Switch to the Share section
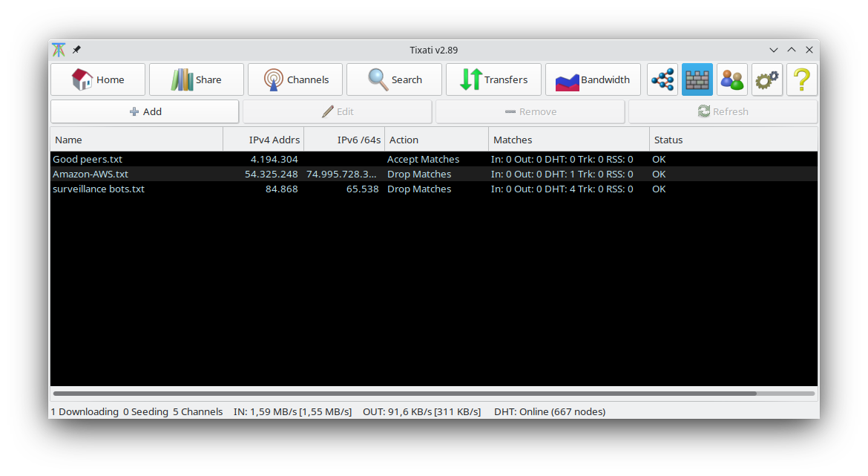 pos(196,79)
